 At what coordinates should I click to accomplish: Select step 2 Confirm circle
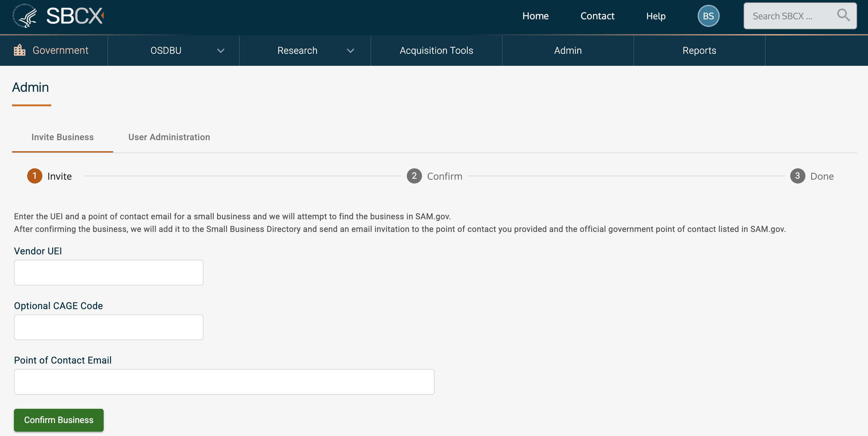tap(414, 176)
